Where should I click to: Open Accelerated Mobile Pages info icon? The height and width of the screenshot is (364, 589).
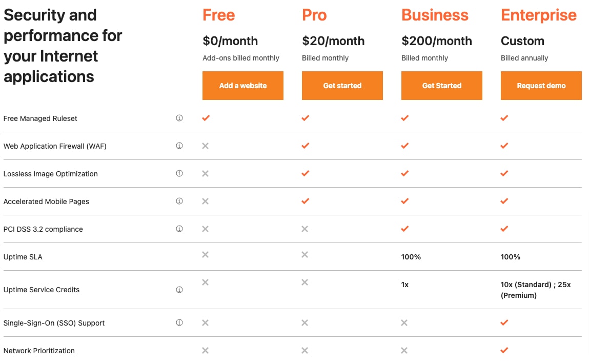(179, 201)
